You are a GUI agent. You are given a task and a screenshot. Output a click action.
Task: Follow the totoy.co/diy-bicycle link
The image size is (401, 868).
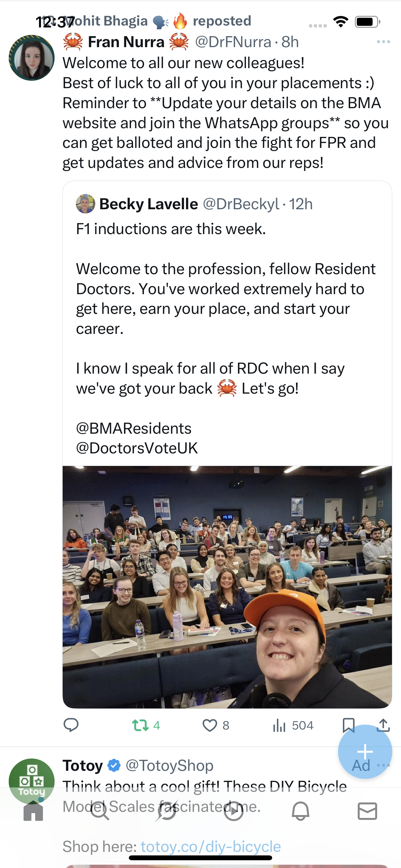(x=211, y=846)
